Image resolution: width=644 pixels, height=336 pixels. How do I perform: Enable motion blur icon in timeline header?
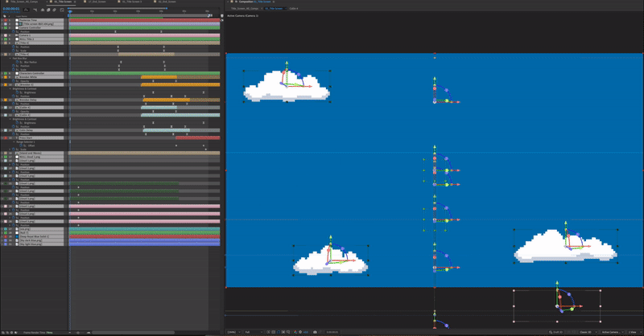[54, 10]
